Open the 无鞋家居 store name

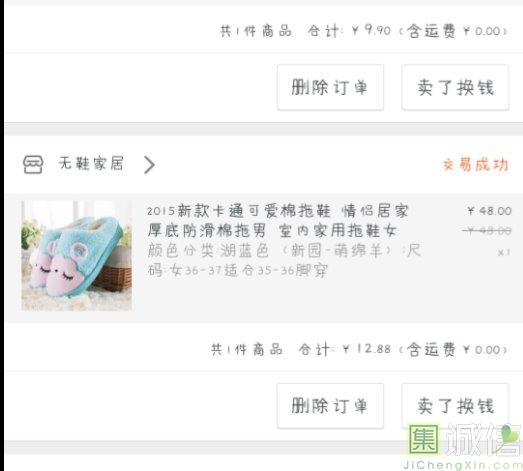tap(91, 163)
